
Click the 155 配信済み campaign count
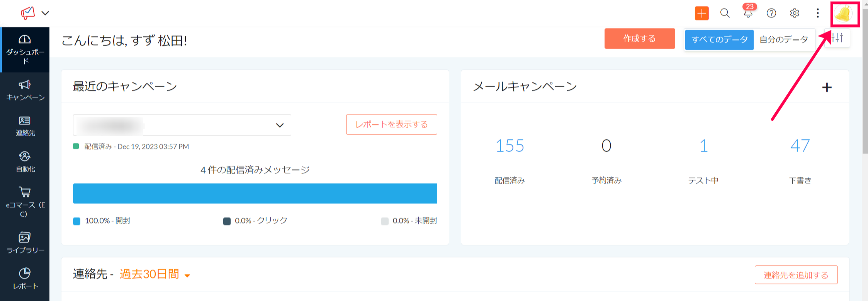(x=510, y=146)
